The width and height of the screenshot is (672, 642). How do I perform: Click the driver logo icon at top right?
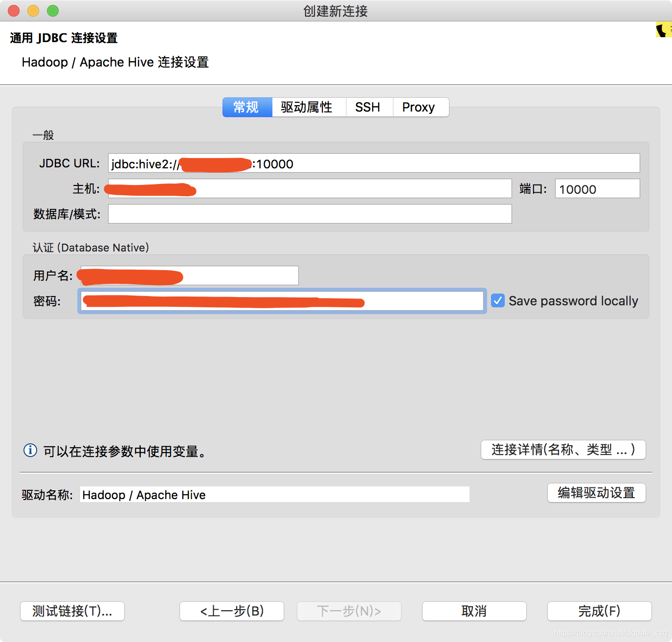[x=664, y=30]
